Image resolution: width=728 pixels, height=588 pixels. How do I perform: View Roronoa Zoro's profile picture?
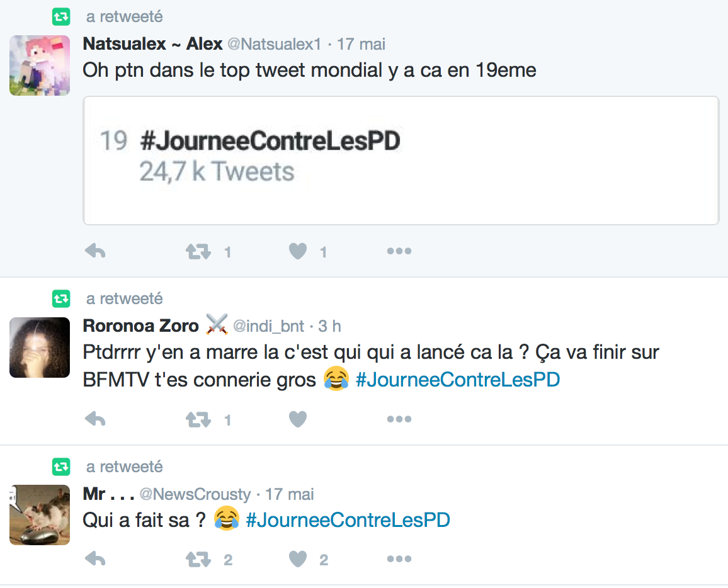pyautogui.click(x=40, y=348)
